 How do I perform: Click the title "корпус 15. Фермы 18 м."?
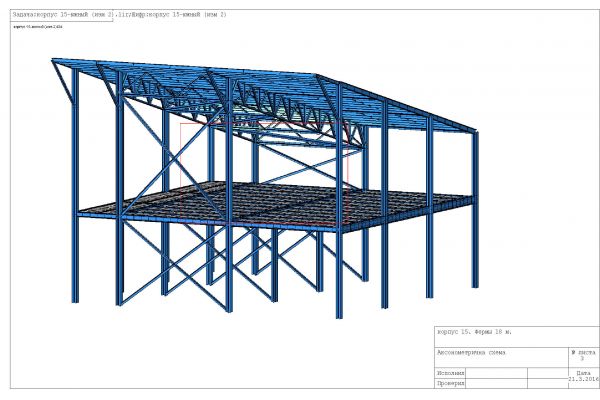[474, 332]
